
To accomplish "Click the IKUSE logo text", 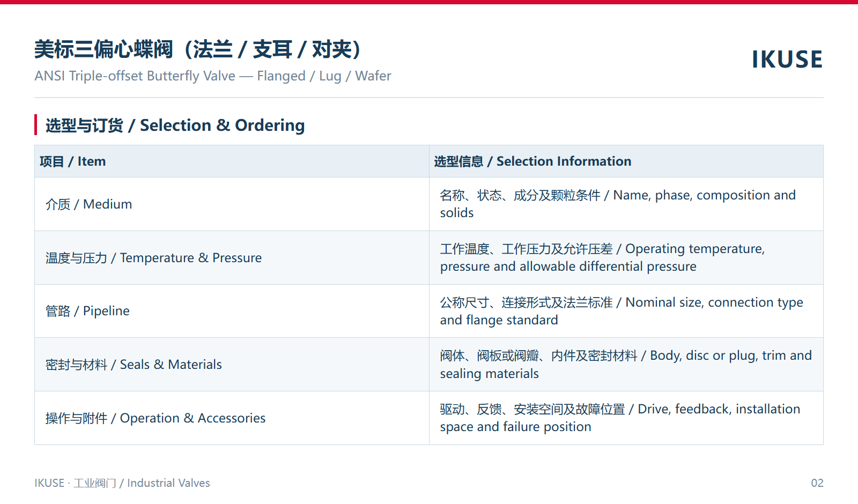I will tap(787, 60).
